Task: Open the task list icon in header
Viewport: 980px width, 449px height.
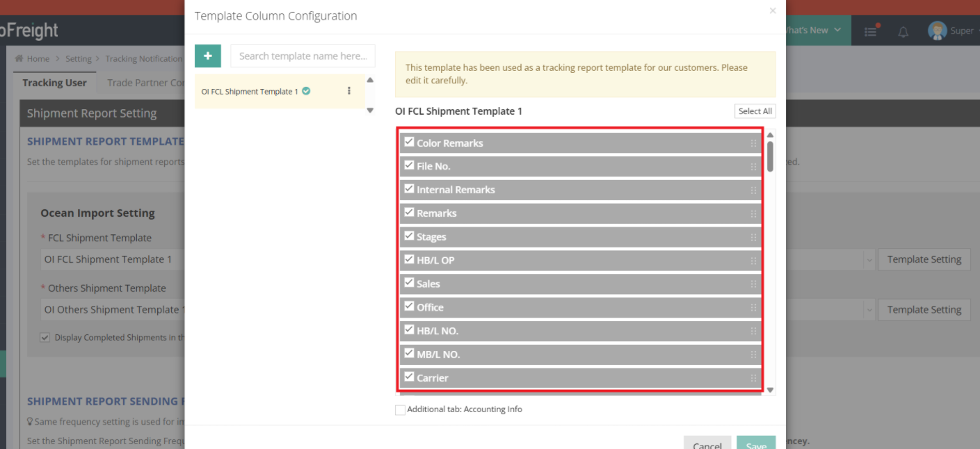Action: pos(871,31)
